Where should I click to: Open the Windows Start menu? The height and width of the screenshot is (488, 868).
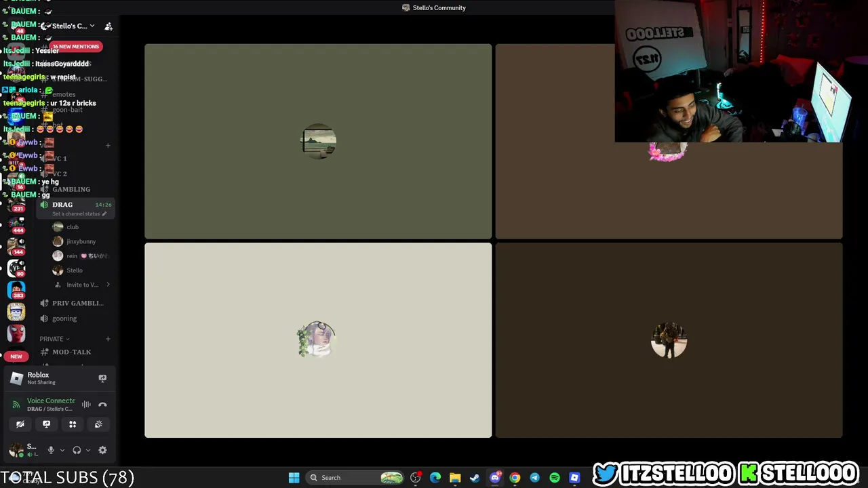pyautogui.click(x=294, y=478)
